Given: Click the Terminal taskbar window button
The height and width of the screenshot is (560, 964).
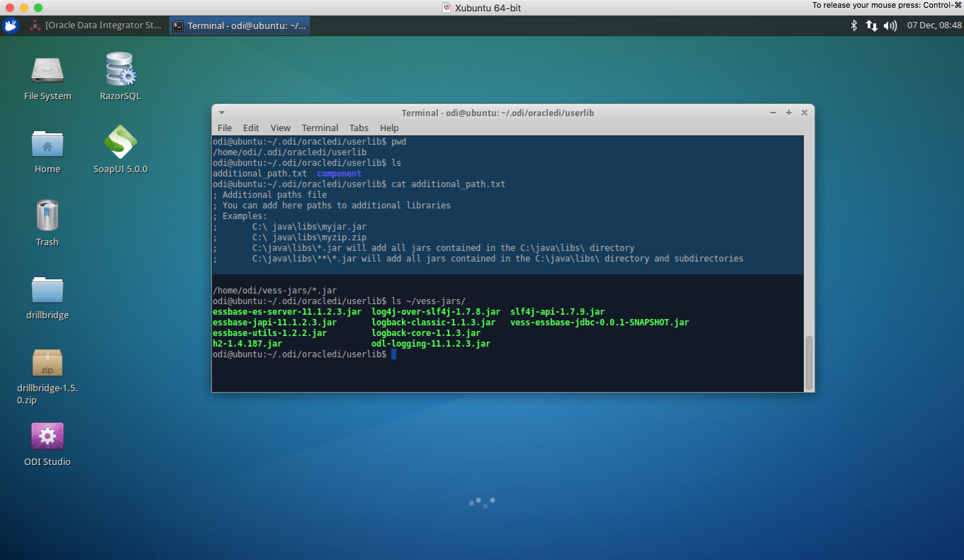Looking at the screenshot, I should pos(240,26).
